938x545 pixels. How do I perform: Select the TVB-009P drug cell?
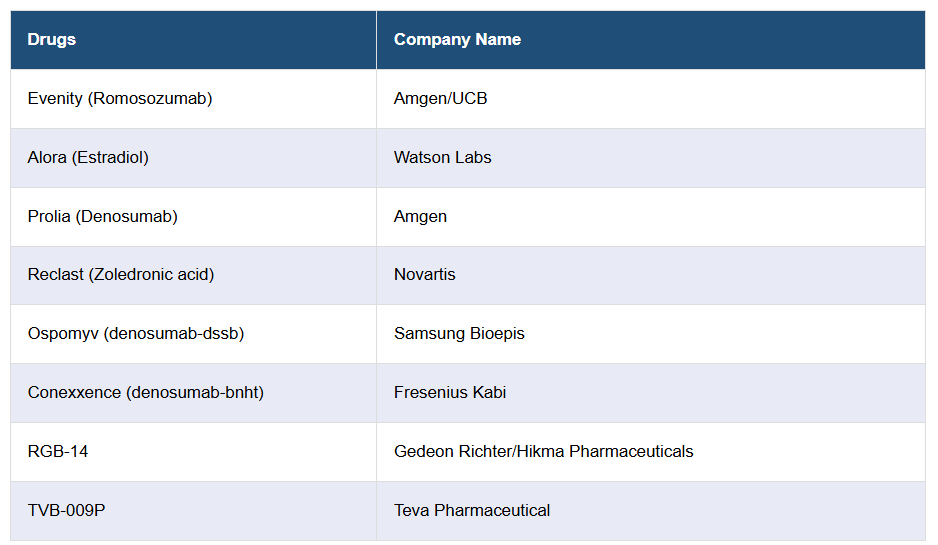coord(66,511)
